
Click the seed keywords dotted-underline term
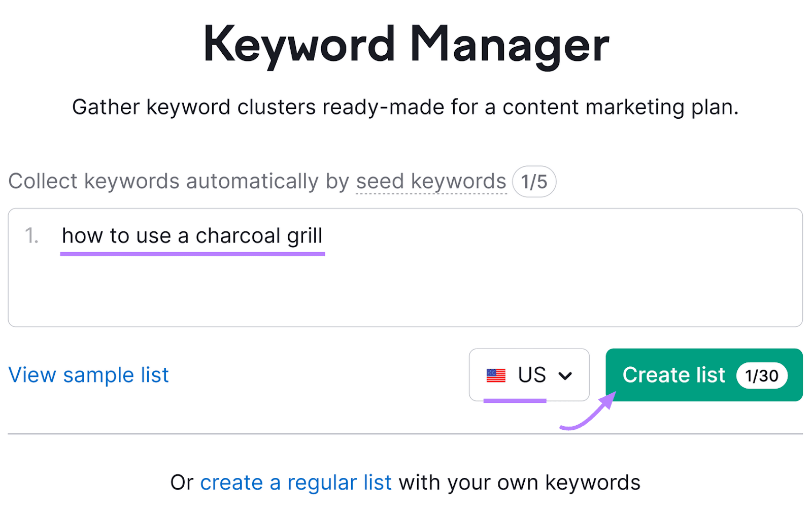(429, 181)
